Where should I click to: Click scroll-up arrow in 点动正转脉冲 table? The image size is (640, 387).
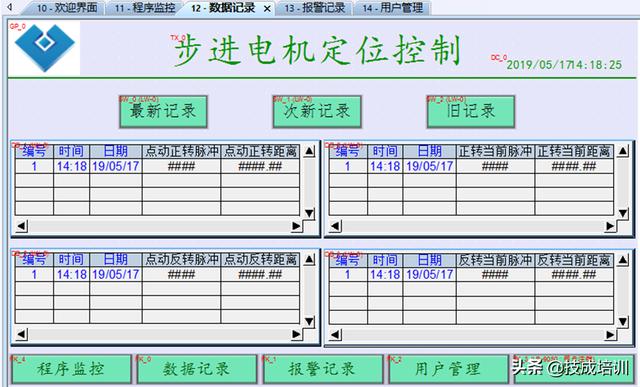(x=309, y=151)
